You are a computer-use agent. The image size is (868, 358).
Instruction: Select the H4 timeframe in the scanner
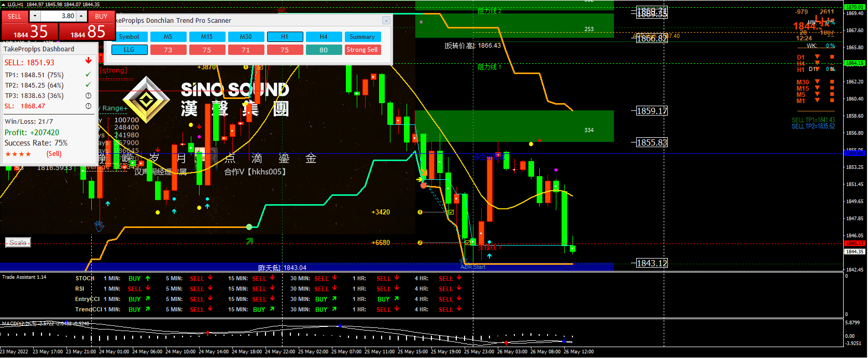pos(324,37)
